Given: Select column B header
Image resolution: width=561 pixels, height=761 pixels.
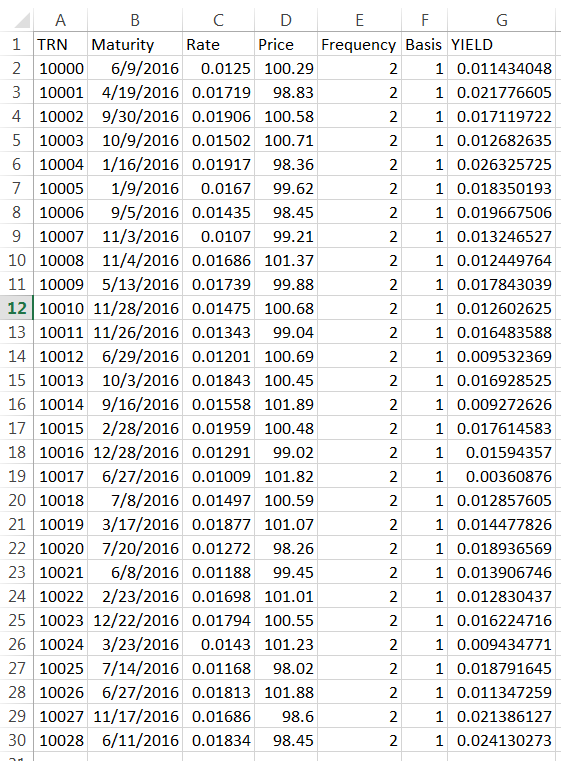Looking at the screenshot, I should pos(135,20).
